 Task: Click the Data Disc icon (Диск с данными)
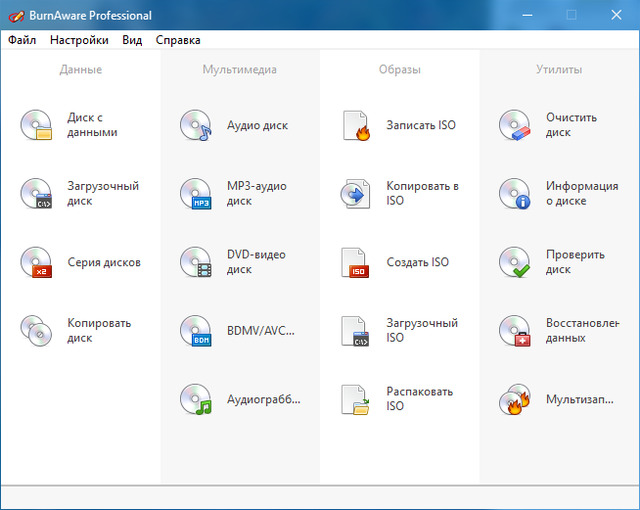36,125
